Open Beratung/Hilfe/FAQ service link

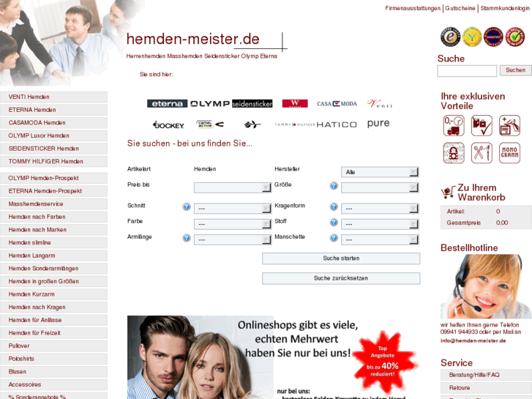pos(486,375)
